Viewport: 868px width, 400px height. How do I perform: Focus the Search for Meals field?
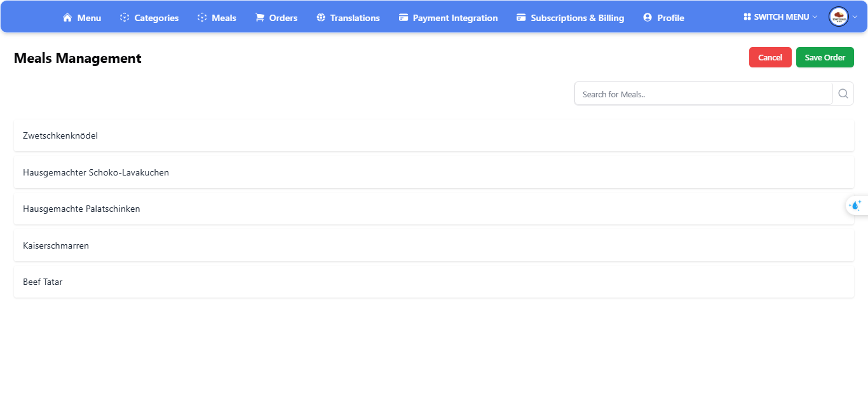[703, 94]
